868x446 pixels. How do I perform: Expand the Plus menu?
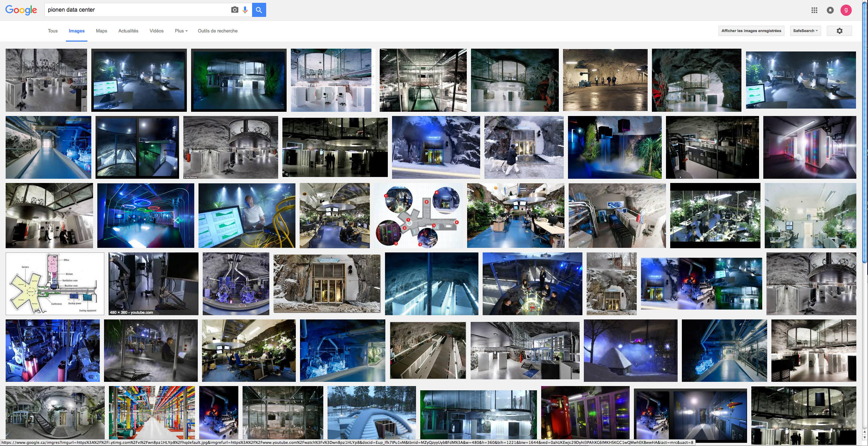[x=181, y=31]
